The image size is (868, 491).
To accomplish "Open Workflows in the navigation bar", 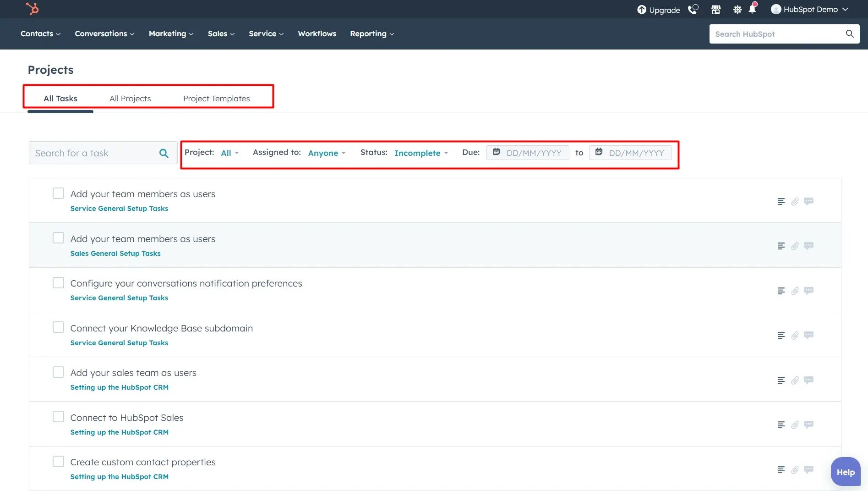I will [x=317, y=33].
